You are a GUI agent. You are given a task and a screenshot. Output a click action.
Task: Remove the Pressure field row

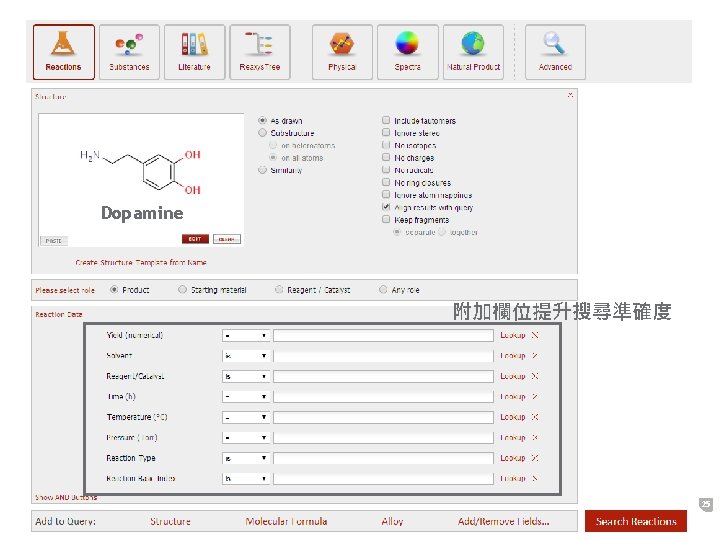pos(534,438)
